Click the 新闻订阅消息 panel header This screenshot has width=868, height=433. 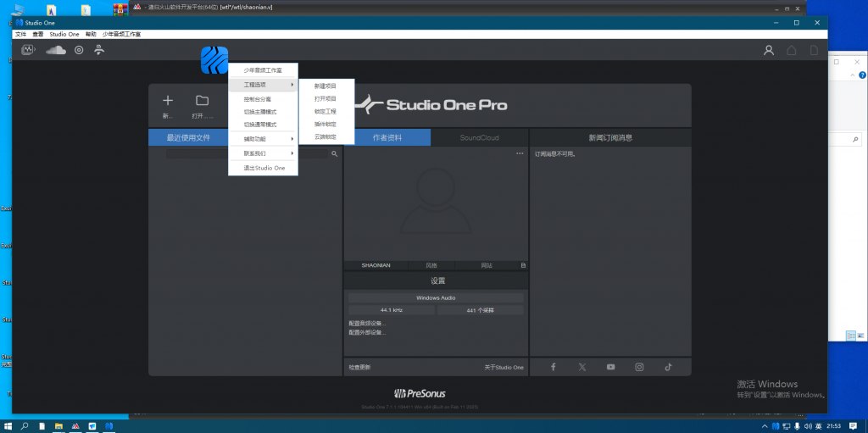tap(610, 138)
